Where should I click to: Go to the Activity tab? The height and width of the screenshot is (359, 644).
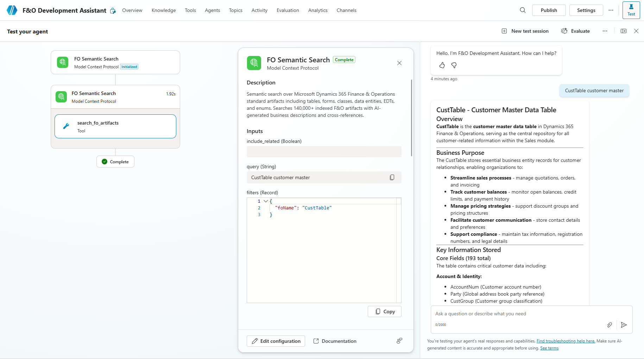(259, 10)
